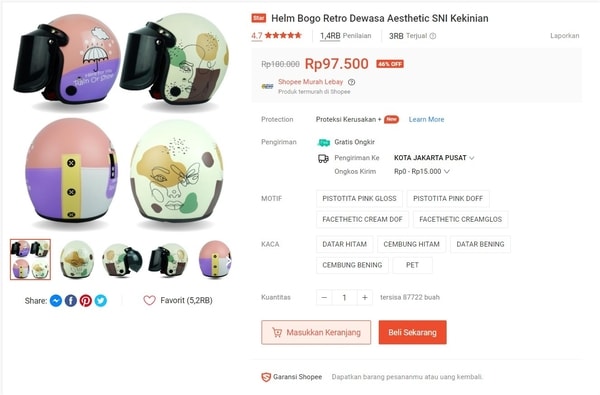This screenshot has height=395, width=600.
Task: Expand shipping cost Rp0 - Rp15.000 details
Action: pyautogui.click(x=422, y=171)
